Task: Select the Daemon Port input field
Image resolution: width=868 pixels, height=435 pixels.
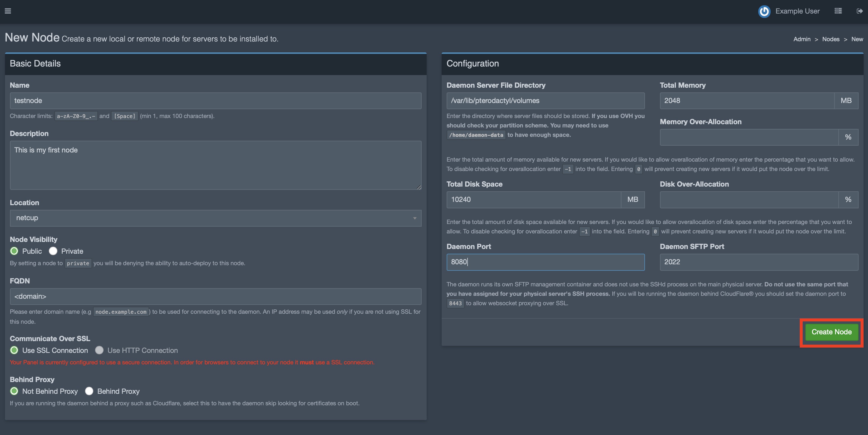Action: click(546, 262)
